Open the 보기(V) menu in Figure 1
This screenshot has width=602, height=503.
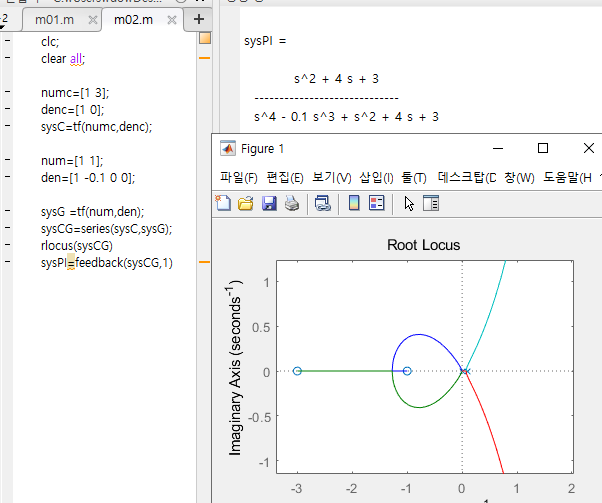[332, 177]
